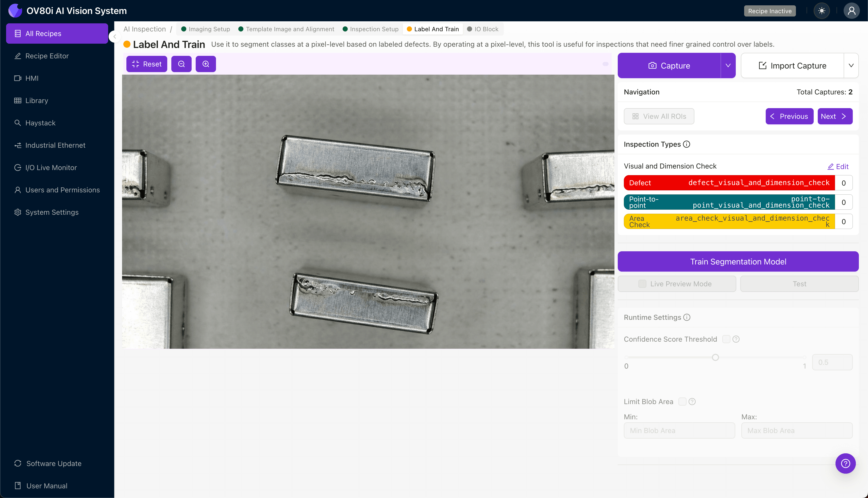Switch to the Inspection Setup step

(370, 29)
